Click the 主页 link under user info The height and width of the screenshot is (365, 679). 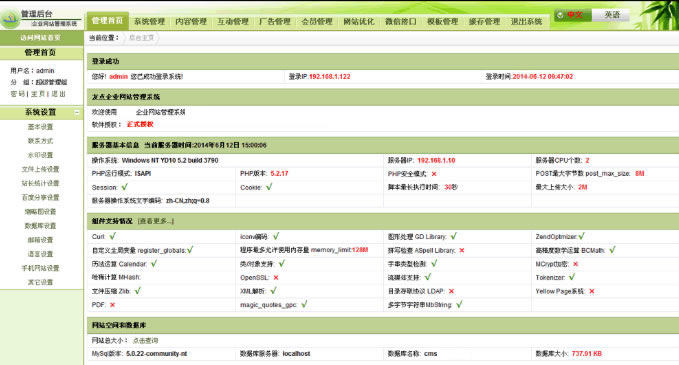pos(38,94)
